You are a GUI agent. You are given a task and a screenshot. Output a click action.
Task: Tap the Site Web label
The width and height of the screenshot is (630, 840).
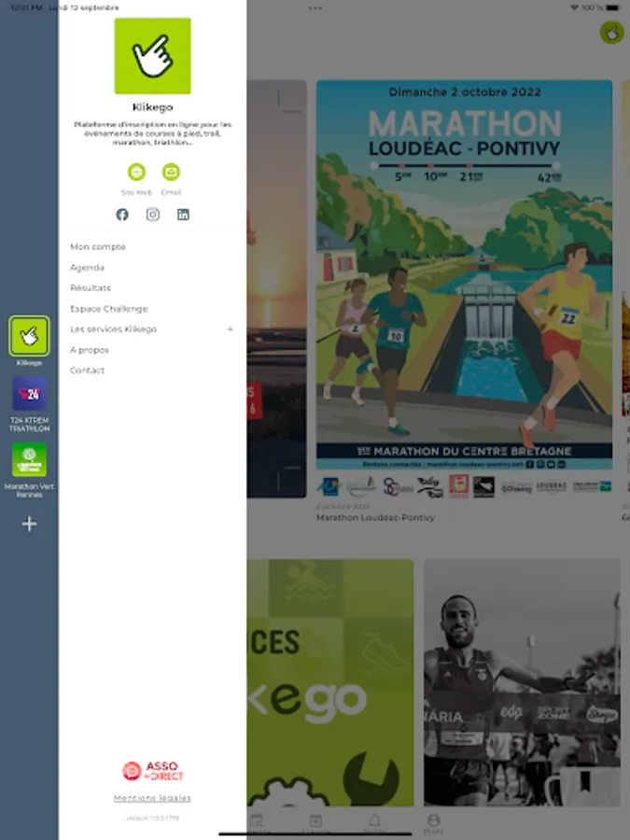pyautogui.click(x=136, y=192)
